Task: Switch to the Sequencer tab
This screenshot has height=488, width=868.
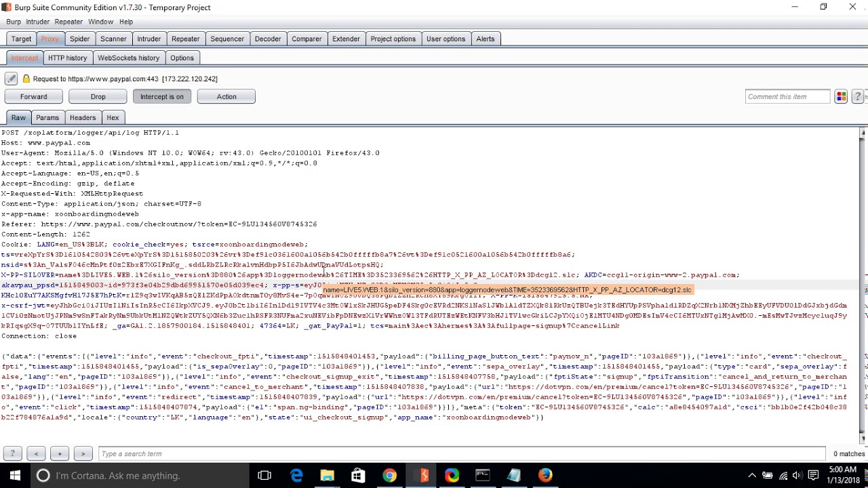Action: pos(226,39)
